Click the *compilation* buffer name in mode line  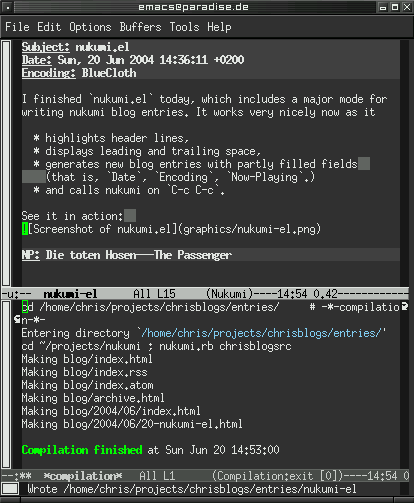coord(83,476)
